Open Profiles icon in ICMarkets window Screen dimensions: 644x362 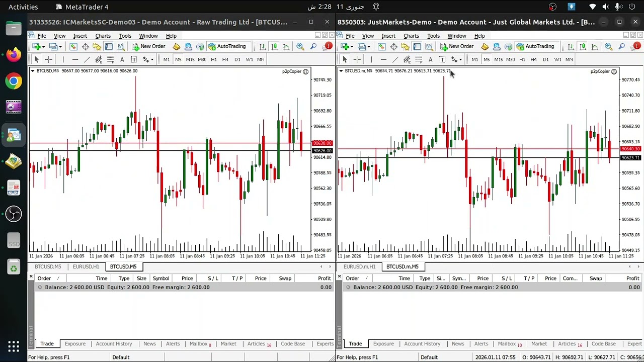pyautogui.click(x=53, y=46)
